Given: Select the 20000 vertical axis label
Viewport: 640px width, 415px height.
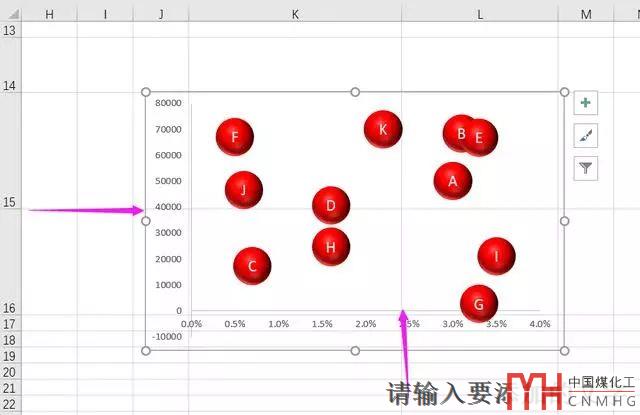Looking at the screenshot, I should [168, 259].
